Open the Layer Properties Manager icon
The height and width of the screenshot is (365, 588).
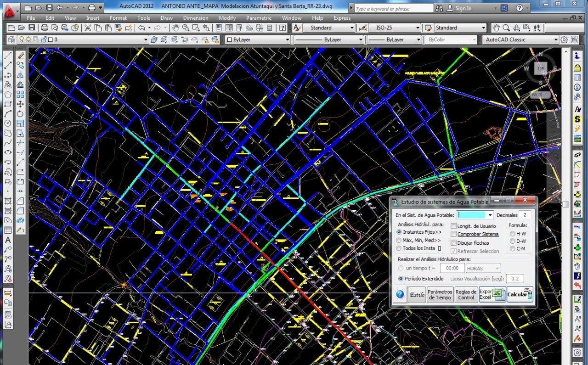pos(11,40)
